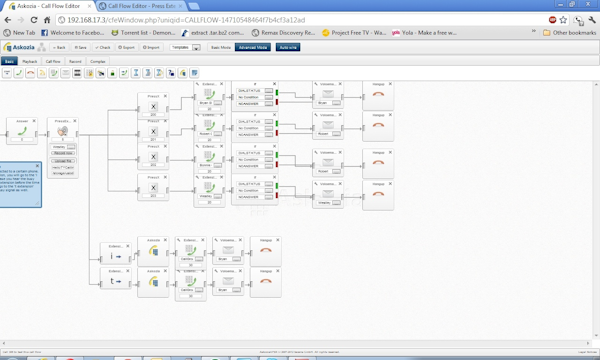The width and height of the screenshot is (600, 360).
Task: Click canvas vertical scrollbar up arrow
Action: point(597,84)
